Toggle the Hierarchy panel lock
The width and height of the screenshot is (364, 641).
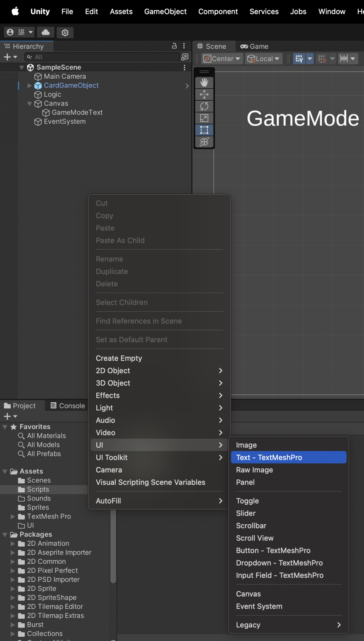pyautogui.click(x=174, y=46)
